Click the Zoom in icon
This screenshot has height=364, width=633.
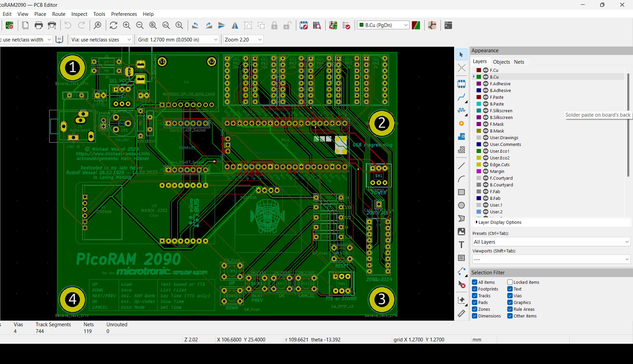[127, 25]
